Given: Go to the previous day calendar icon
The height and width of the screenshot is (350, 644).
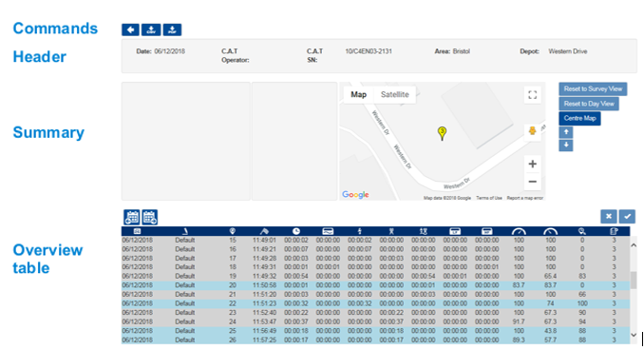Looking at the screenshot, I should click(132, 217).
